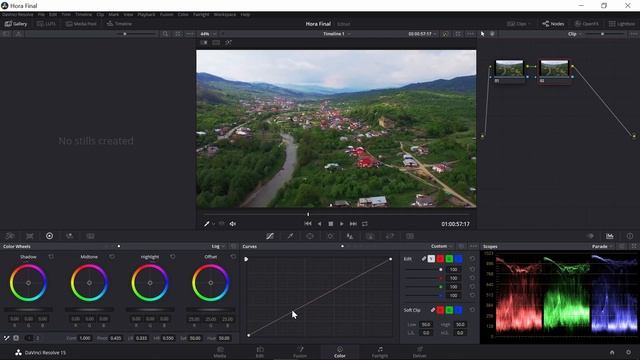The width and height of the screenshot is (640, 360).
Task: Select the Motion Effects palette icon
Action: click(90, 236)
